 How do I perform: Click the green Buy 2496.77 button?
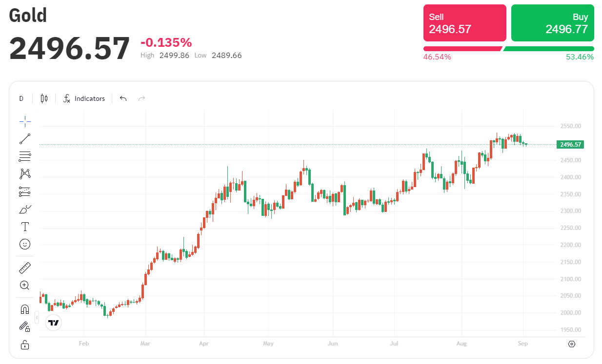(552, 23)
